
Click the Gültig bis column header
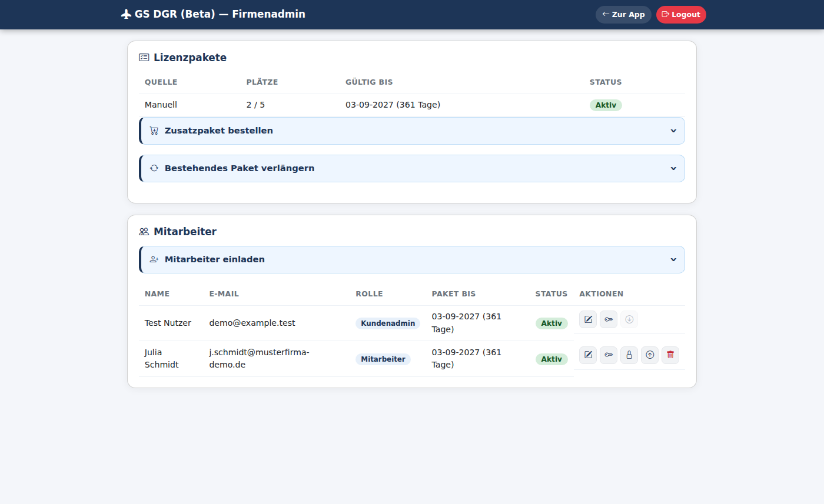coord(369,82)
